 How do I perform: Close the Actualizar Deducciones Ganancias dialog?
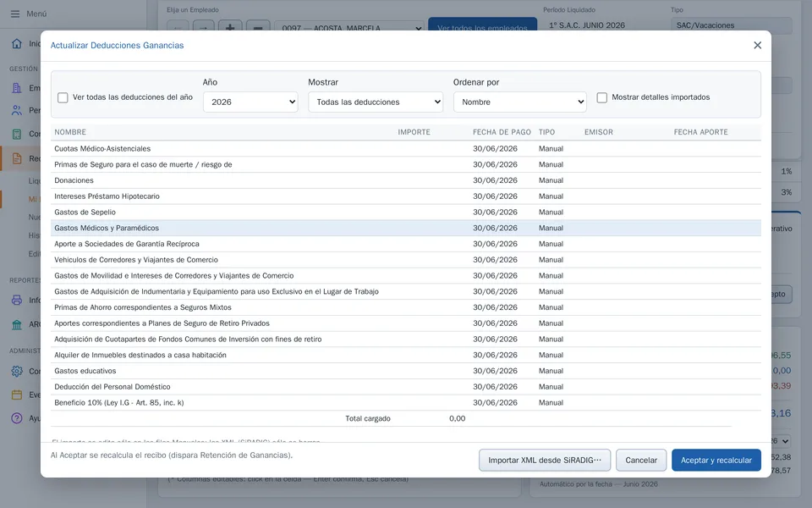(x=757, y=46)
